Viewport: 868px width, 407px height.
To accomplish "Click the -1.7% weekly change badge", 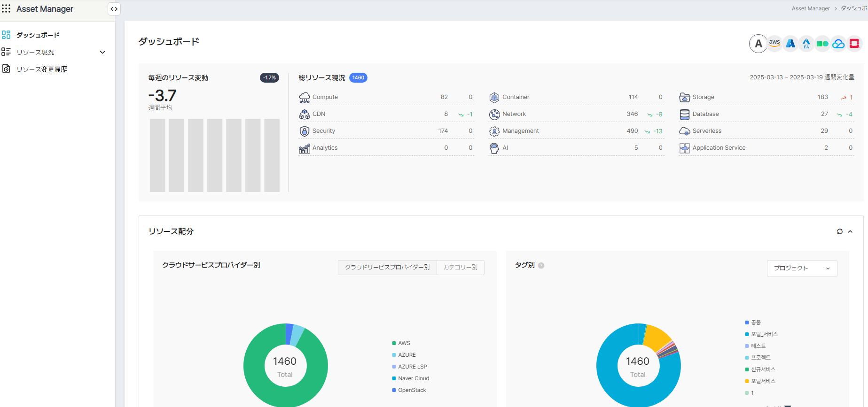I will (269, 77).
